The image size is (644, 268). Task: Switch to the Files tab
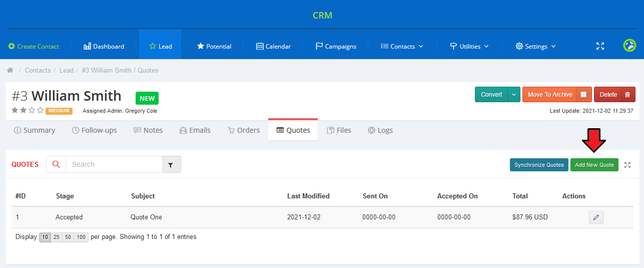(339, 130)
